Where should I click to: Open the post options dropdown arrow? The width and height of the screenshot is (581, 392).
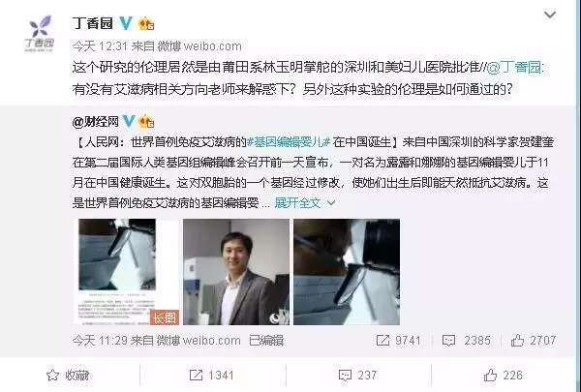pyautogui.click(x=549, y=15)
